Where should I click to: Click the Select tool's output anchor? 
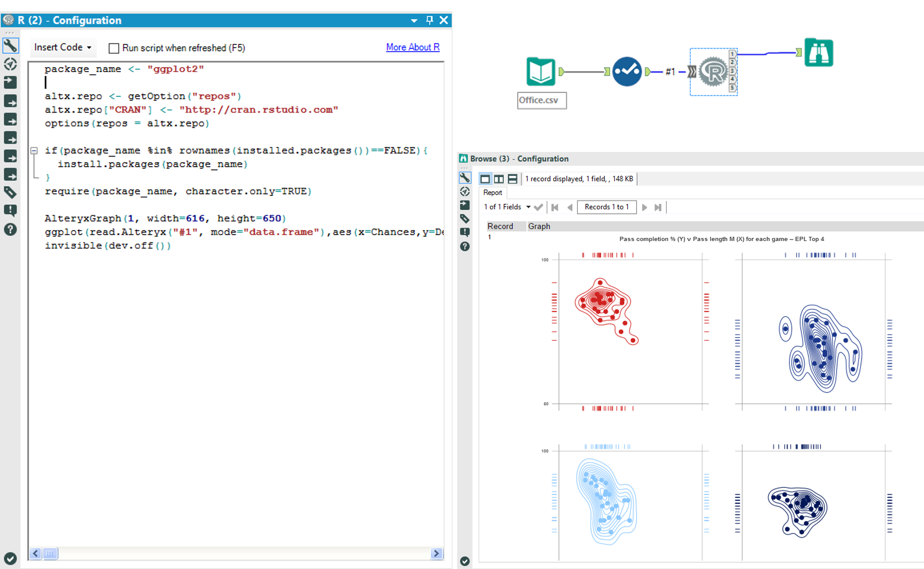coord(648,72)
